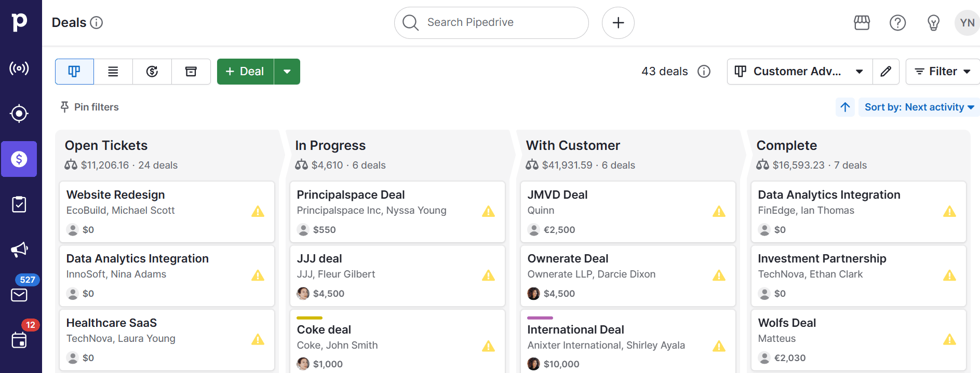Switch to list view
The width and height of the screenshot is (980, 373).
tap(113, 72)
